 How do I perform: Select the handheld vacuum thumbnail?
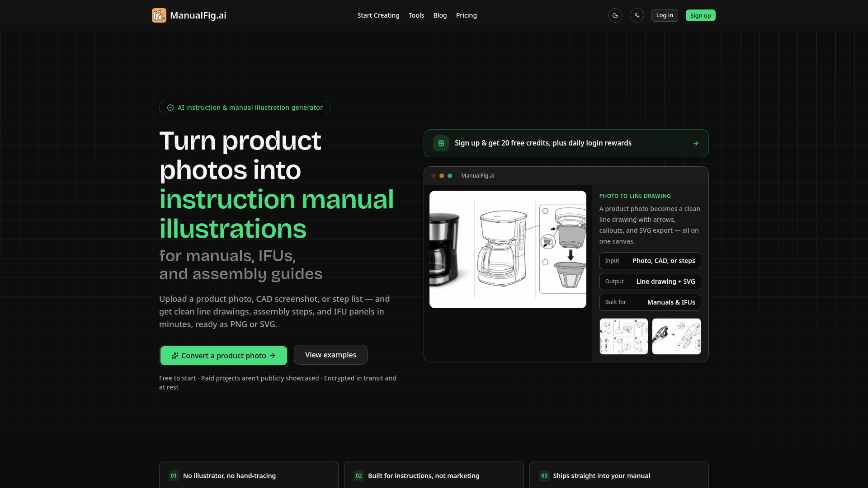(676, 336)
